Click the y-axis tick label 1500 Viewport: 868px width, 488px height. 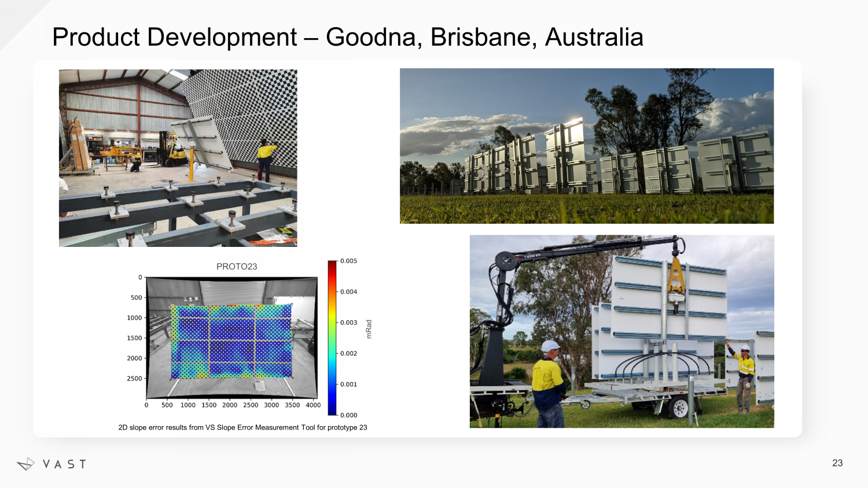coord(134,338)
